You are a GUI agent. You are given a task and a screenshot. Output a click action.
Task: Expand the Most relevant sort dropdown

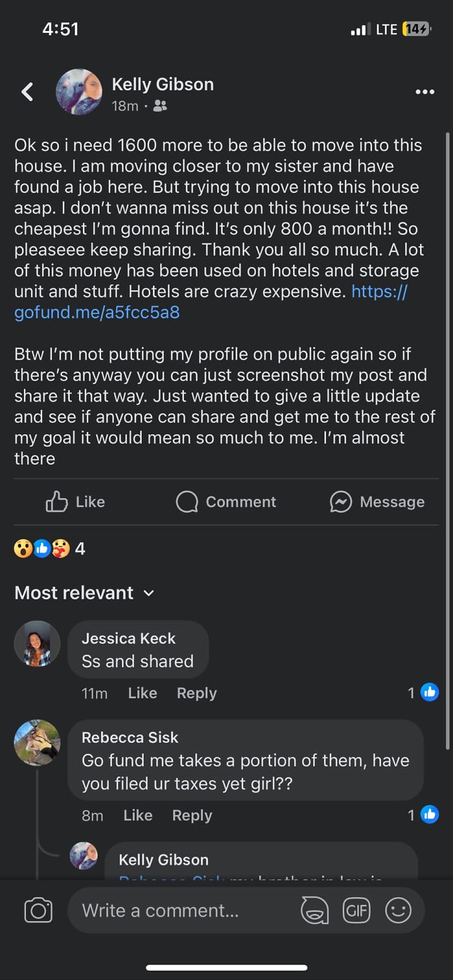coord(84,593)
